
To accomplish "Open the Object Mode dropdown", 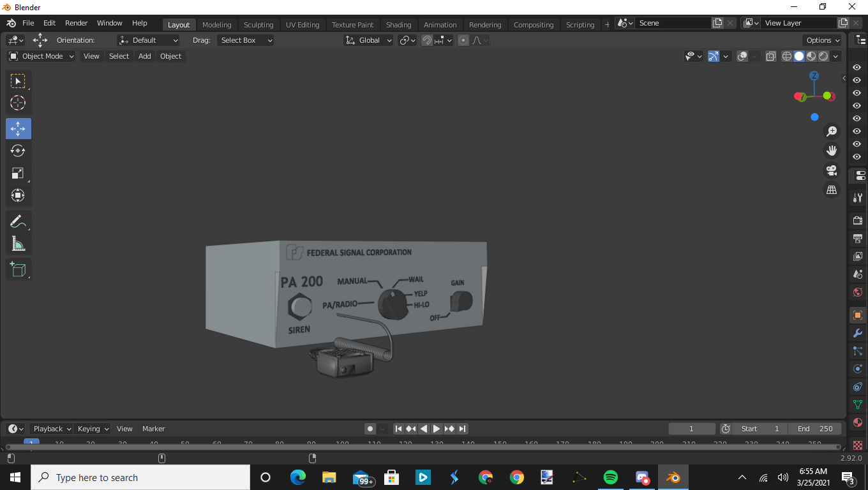I will click(41, 56).
